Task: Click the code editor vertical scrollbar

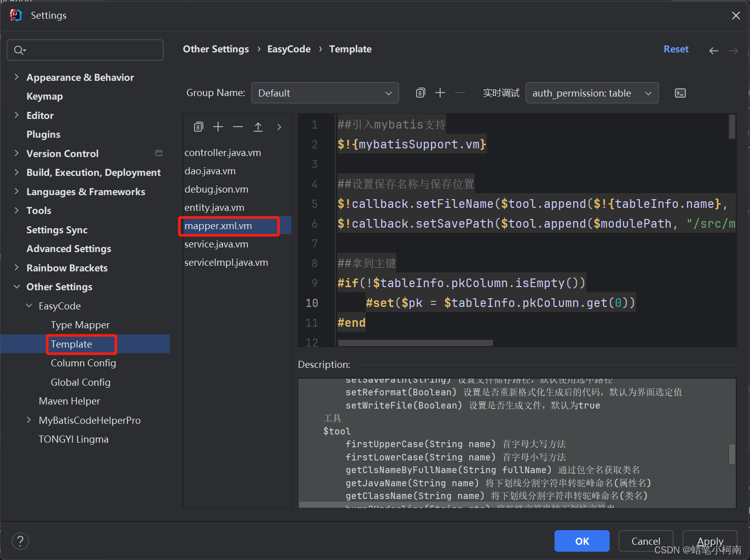Action: 732,127
